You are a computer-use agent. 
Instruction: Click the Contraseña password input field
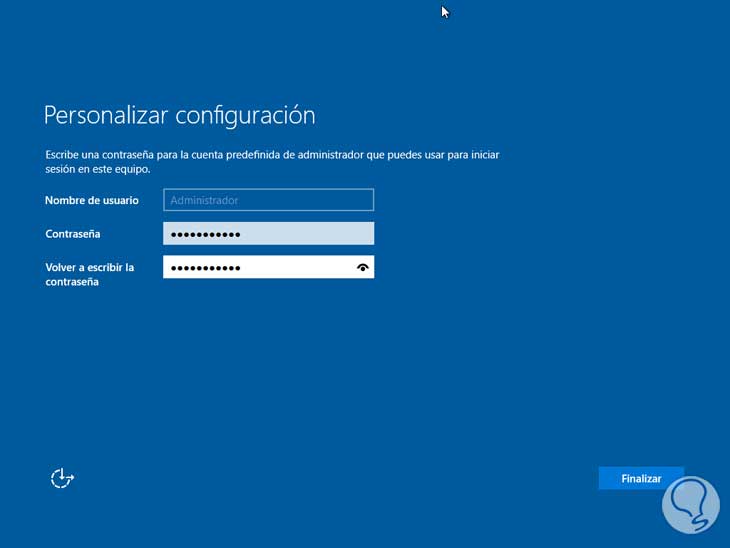pyautogui.click(x=268, y=234)
